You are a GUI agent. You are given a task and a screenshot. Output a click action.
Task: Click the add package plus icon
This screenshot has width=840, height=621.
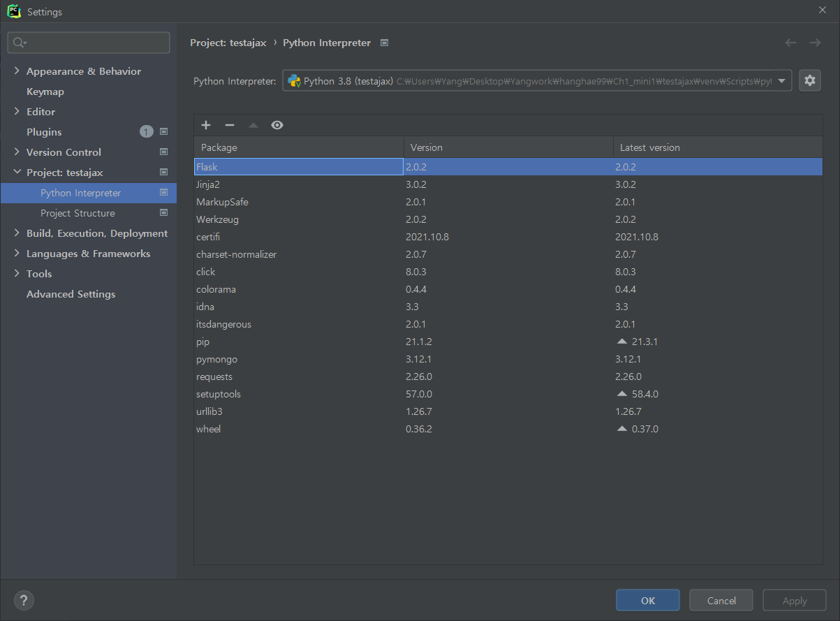pyautogui.click(x=206, y=125)
